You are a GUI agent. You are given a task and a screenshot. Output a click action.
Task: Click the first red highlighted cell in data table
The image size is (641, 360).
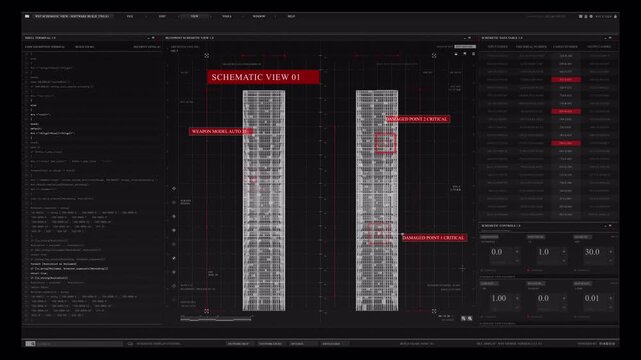(x=566, y=80)
